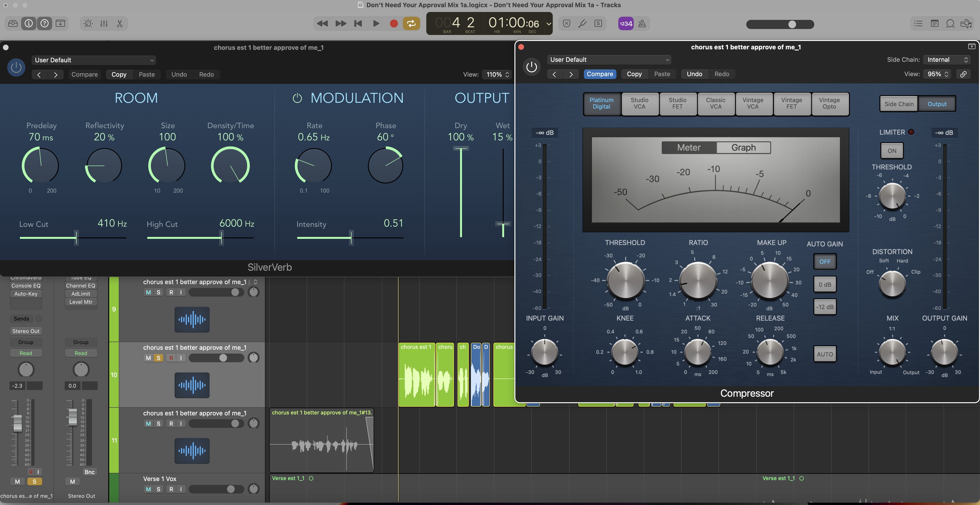Select the chorus est 1_1#13 audio region
Viewport: 980px width, 505px height.
(321, 440)
